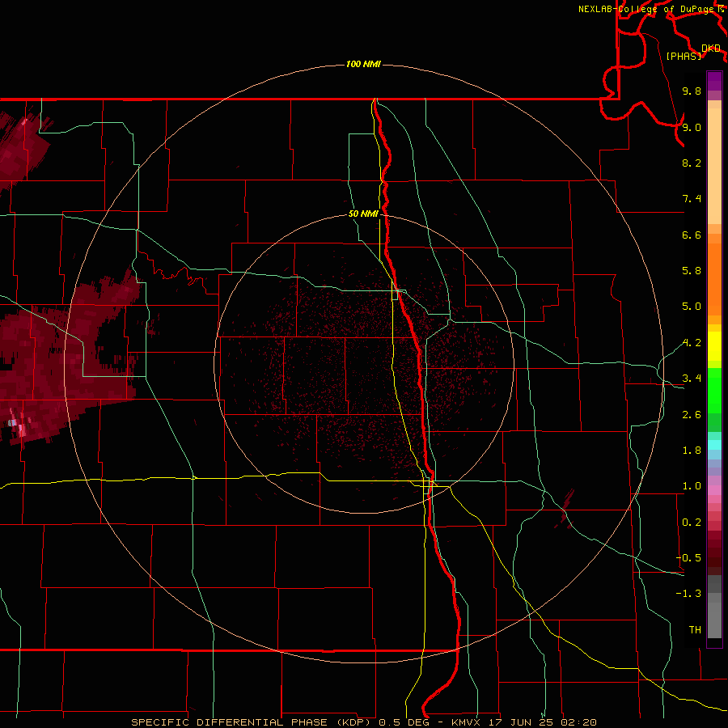This screenshot has height=728, width=728.
Task: Click the '17 JUN 25' date text
Action: [x=519, y=722]
